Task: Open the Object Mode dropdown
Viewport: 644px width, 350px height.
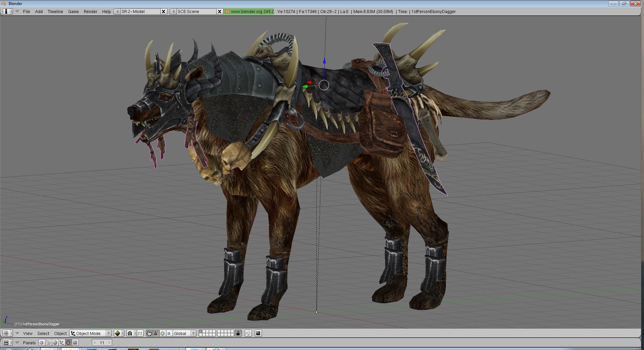Action: pos(90,333)
